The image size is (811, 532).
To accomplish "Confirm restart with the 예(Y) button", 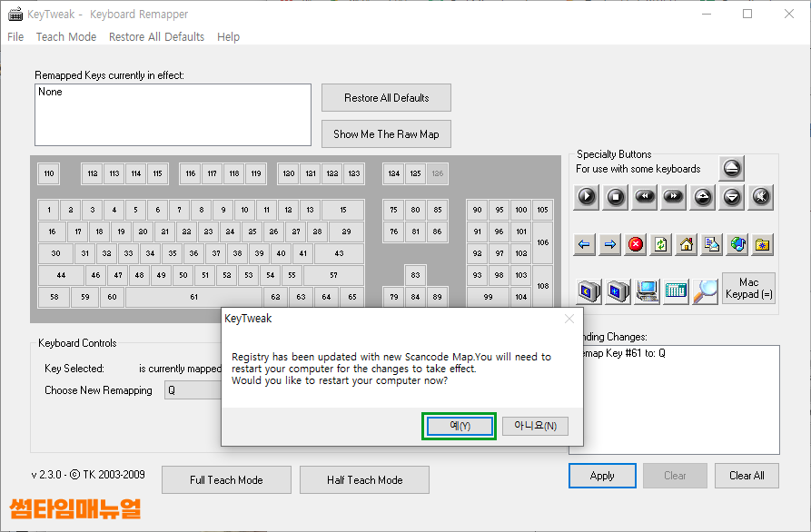I will tap(460, 426).
